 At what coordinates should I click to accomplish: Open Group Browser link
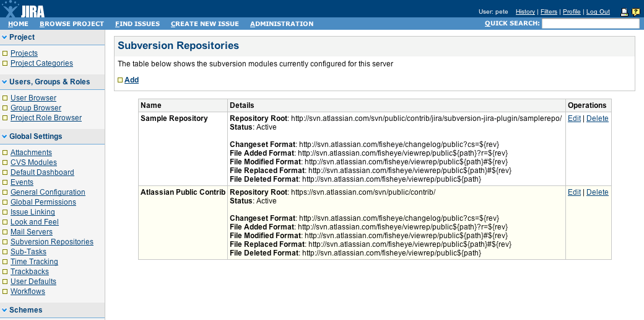click(36, 108)
